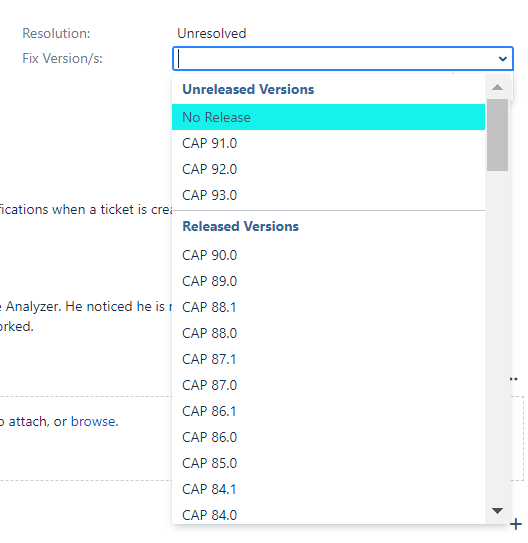Choose CAP 89.0 from the list
The width and height of the screenshot is (528, 543).
328,281
